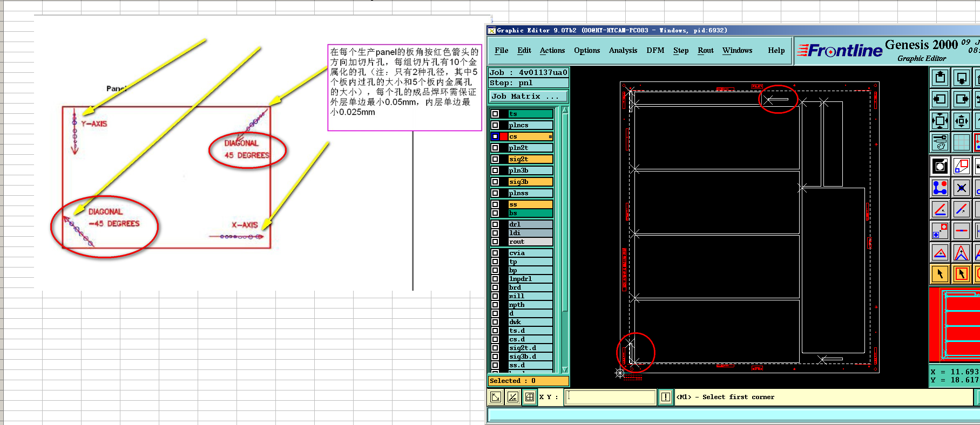This screenshot has height=425, width=980.
Task: Open the Options menu
Action: [x=587, y=51]
